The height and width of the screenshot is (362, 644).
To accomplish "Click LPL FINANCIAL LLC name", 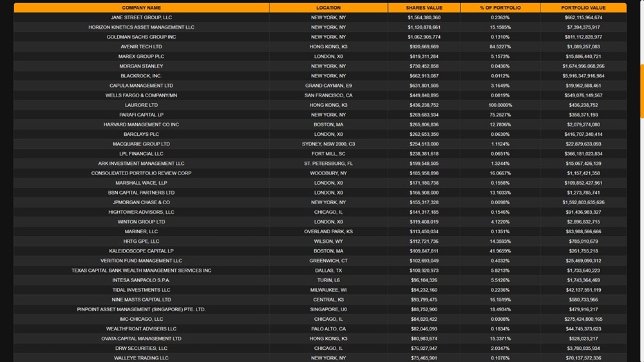I will pos(141,154).
